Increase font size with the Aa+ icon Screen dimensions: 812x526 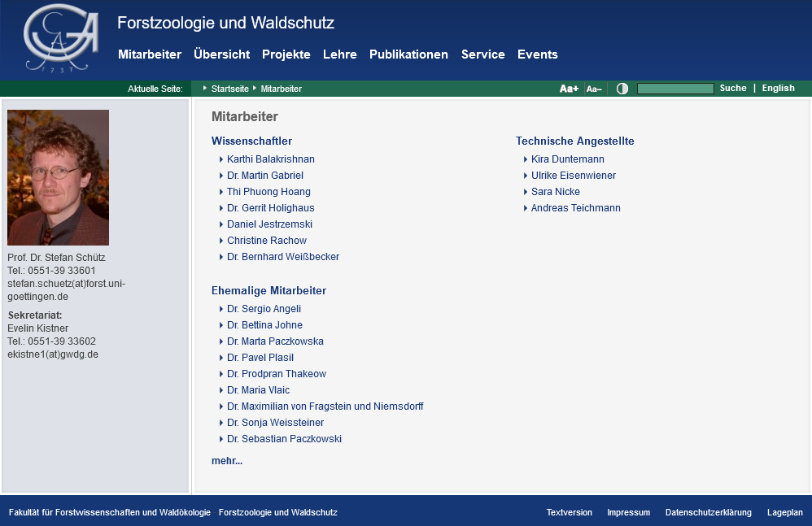pos(569,89)
